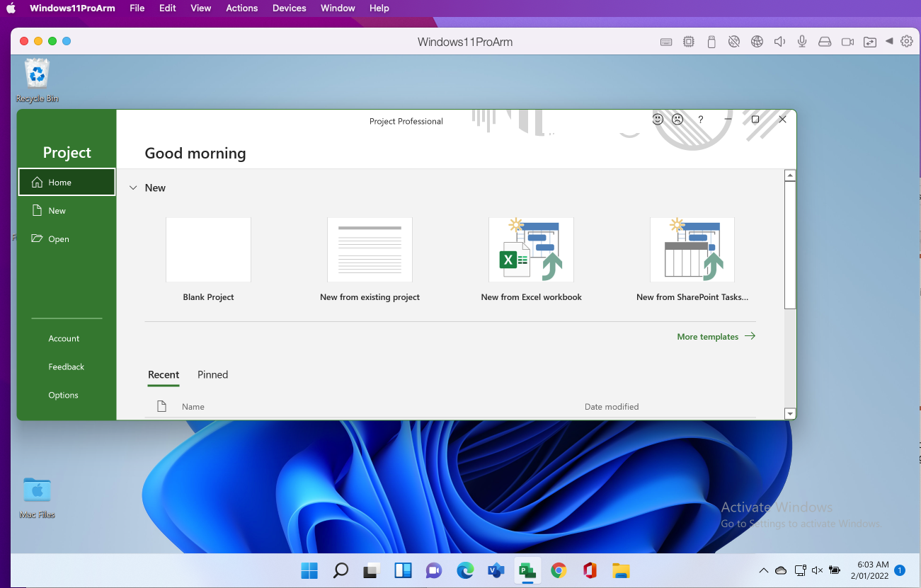Open Task View on the taskbar
This screenshot has height=588, width=921.
tap(372, 570)
